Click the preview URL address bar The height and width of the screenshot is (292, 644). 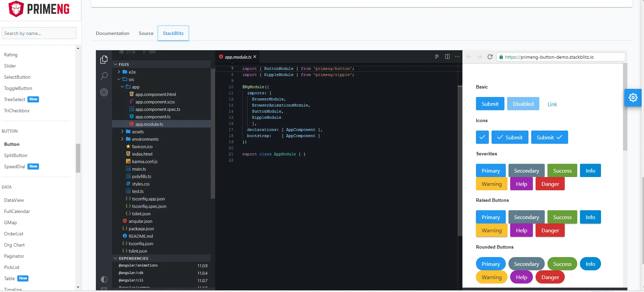click(x=561, y=57)
